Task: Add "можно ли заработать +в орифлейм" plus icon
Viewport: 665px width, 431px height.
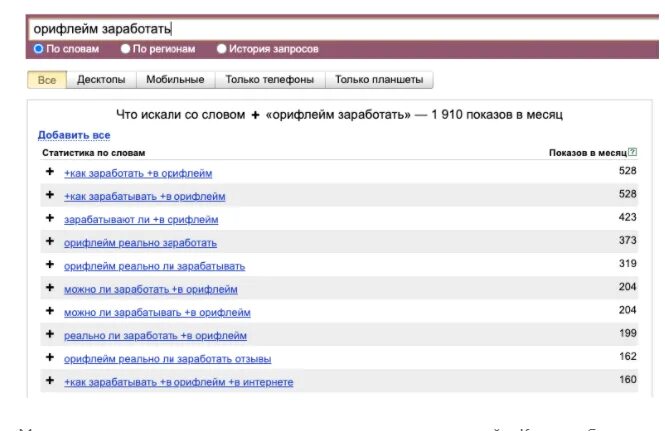Action: 50,287
